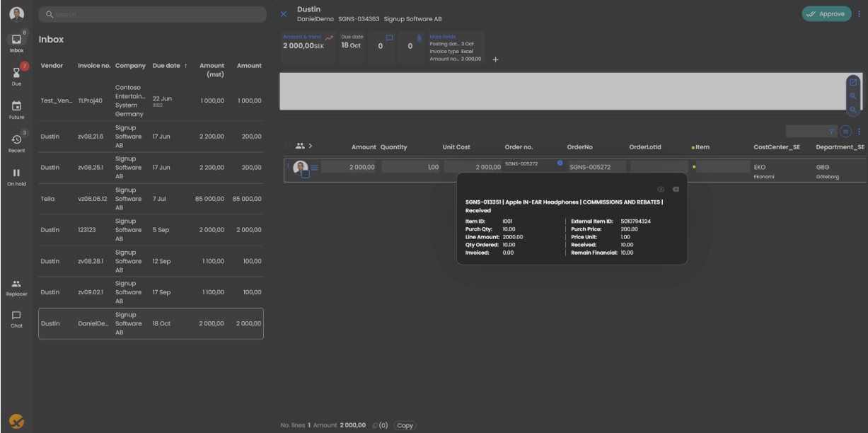This screenshot has height=433, width=868.
Task: Click the Approve button
Action: point(826,13)
